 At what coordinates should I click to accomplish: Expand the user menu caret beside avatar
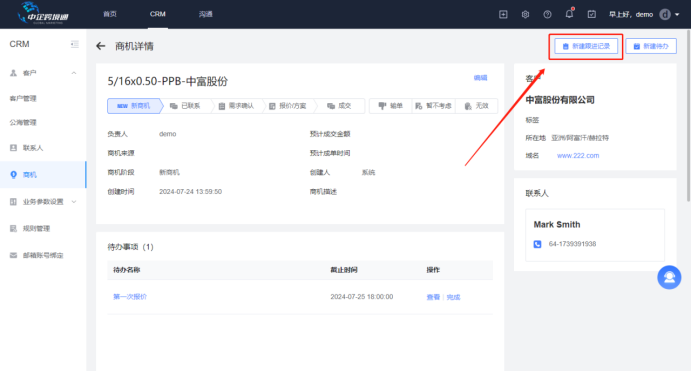(677, 15)
